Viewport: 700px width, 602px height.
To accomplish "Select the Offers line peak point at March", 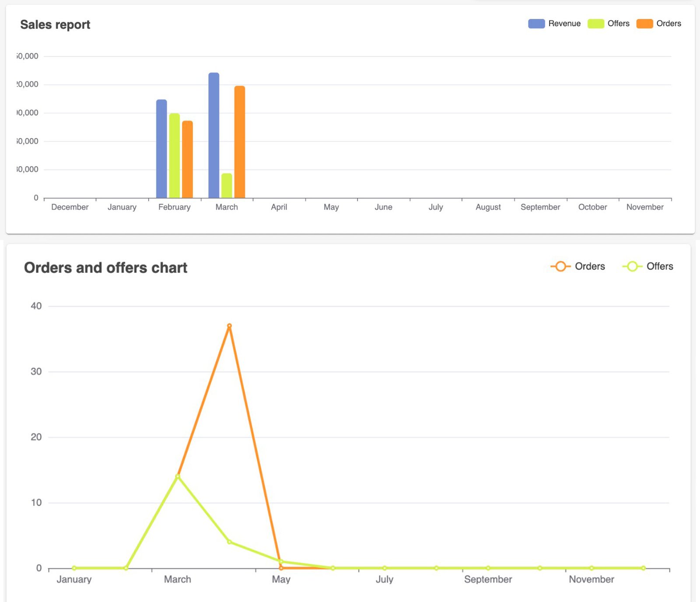I will tap(178, 476).
